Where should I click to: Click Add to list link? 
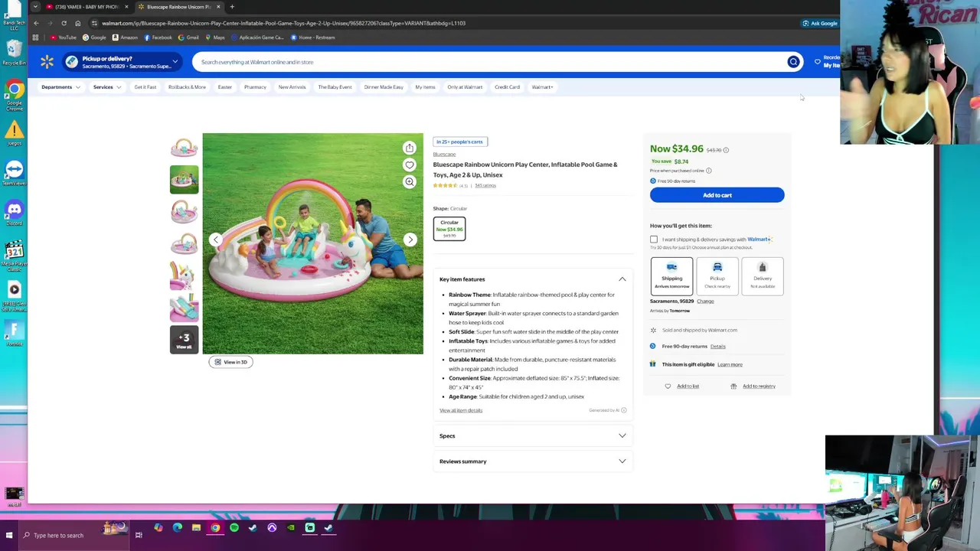[688, 386]
